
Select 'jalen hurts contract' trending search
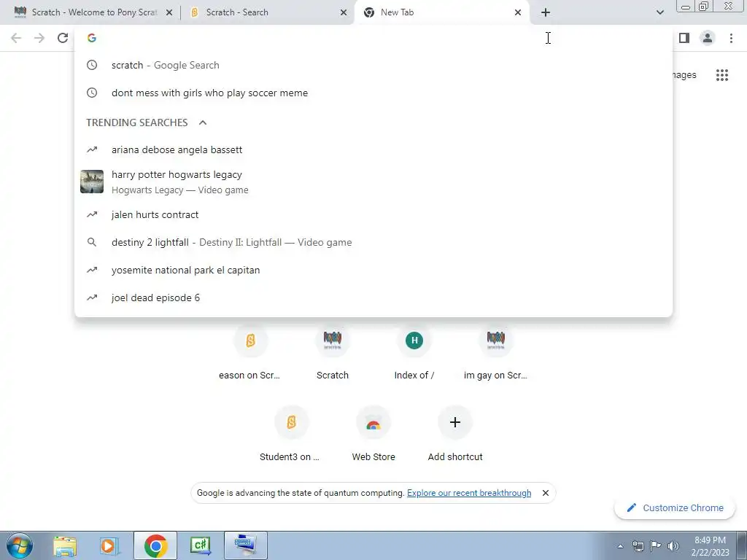pos(373,215)
